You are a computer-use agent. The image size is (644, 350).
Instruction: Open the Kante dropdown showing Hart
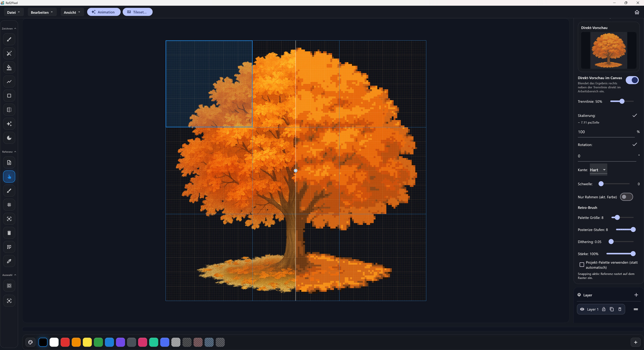(x=598, y=170)
